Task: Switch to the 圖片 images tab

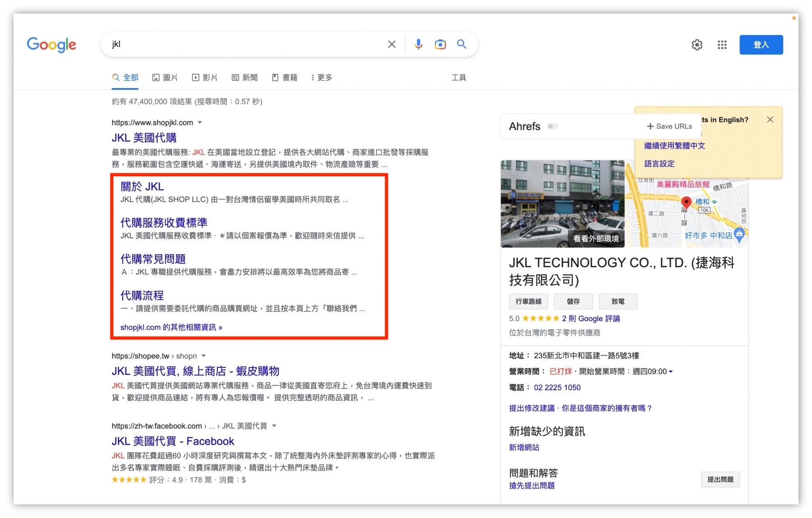Action: [x=165, y=78]
